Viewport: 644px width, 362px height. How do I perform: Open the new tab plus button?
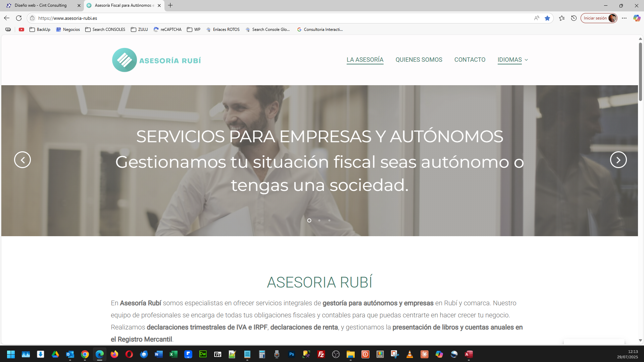click(170, 5)
